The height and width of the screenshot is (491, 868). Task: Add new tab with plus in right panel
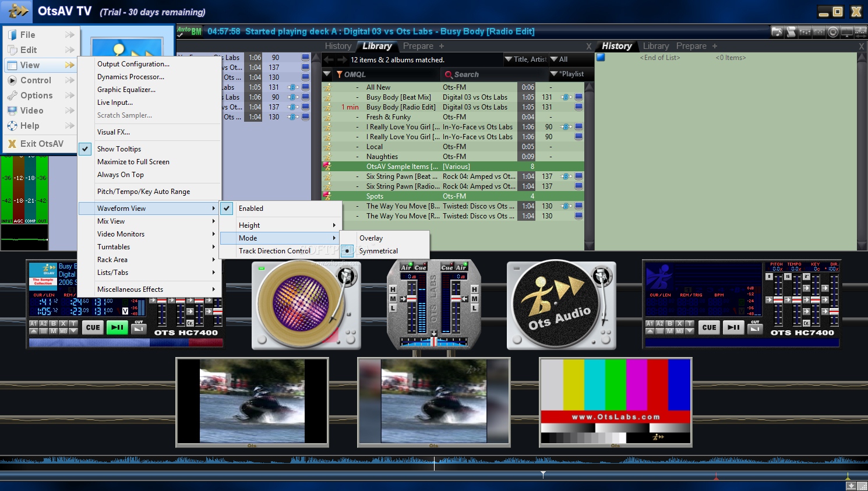coord(715,46)
